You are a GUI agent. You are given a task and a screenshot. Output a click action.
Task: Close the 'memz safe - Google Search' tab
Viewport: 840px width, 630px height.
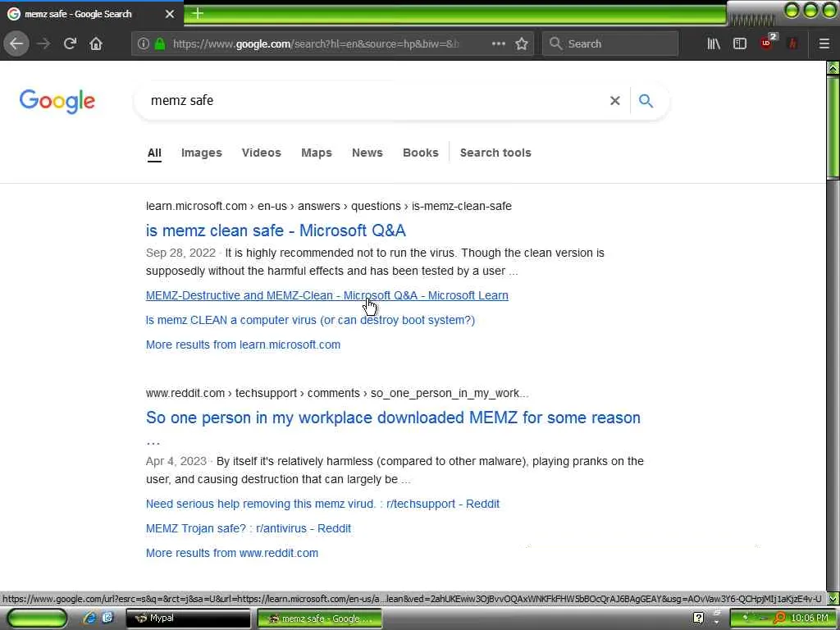tap(169, 14)
